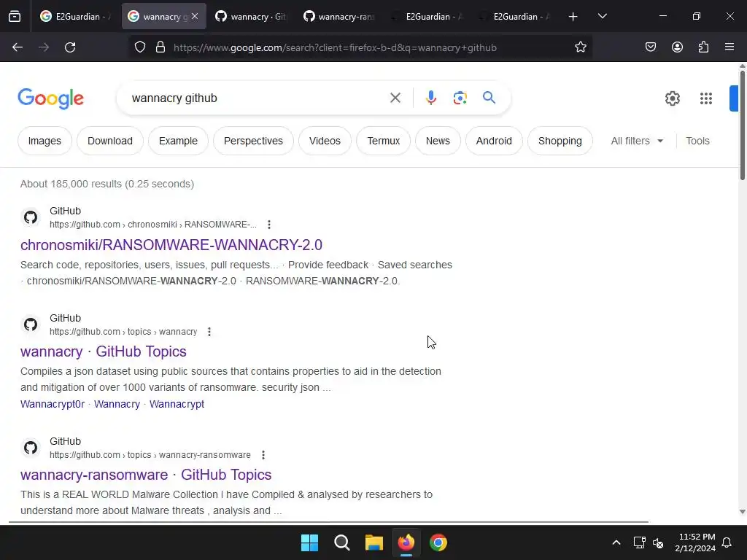Click Firefox taskbar icon
The width and height of the screenshot is (747, 560).
pos(406,542)
